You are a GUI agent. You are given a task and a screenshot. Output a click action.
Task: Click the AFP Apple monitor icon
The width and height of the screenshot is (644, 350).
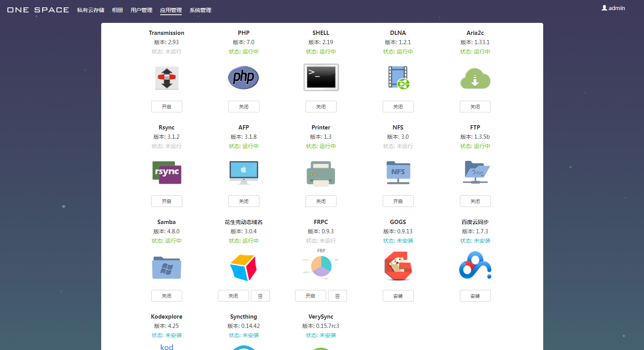pos(244,172)
